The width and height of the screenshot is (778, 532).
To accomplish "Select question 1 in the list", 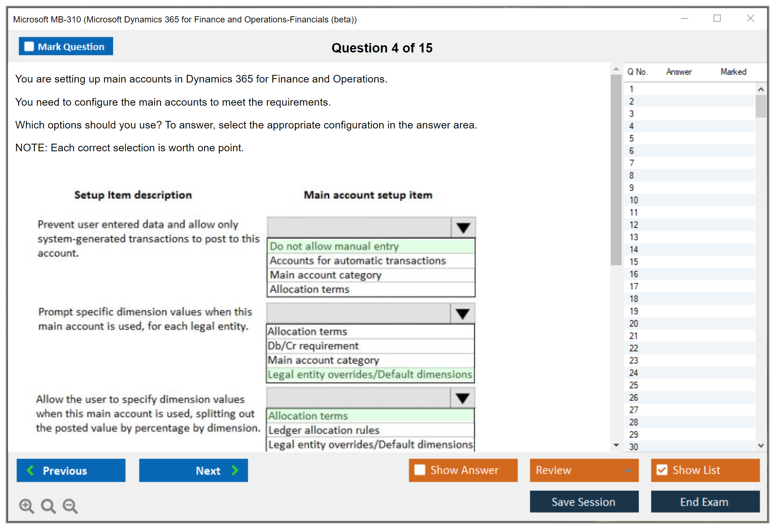I will (x=689, y=89).
